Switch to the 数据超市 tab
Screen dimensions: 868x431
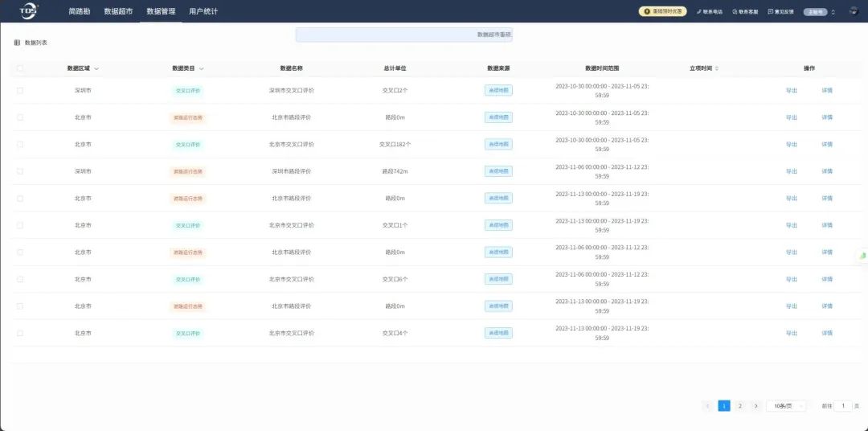[x=118, y=11]
